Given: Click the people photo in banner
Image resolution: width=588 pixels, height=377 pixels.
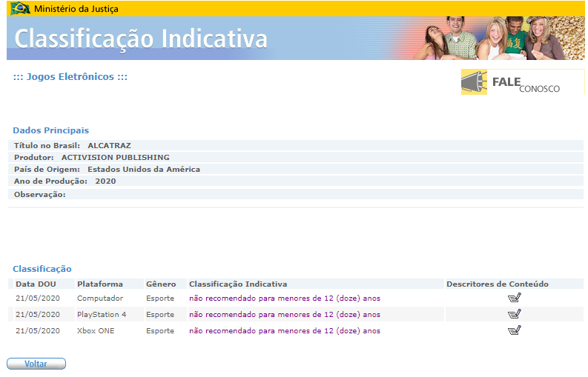Looking at the screenshot, I should [499, 38].
